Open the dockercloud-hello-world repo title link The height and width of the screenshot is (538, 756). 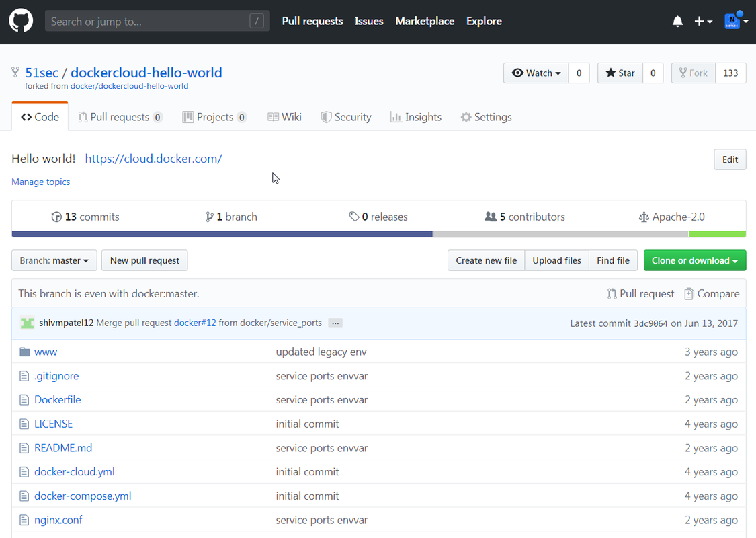[146, 73]
